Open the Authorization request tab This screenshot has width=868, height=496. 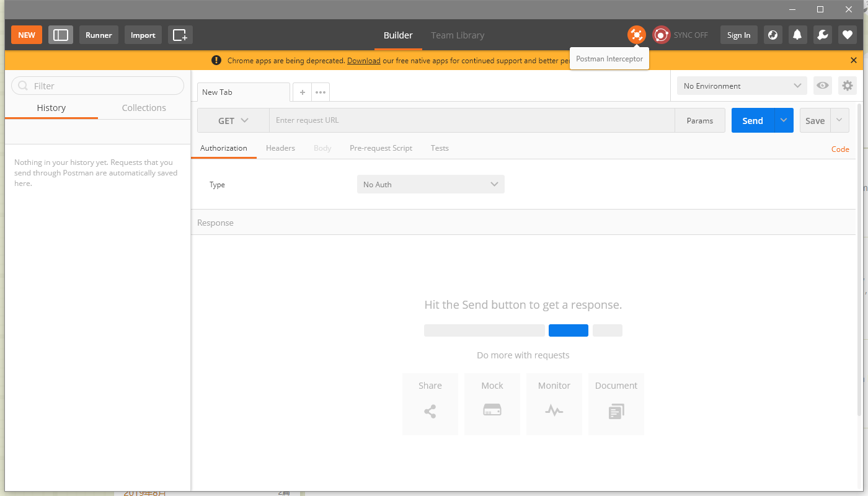pos(224,148)
